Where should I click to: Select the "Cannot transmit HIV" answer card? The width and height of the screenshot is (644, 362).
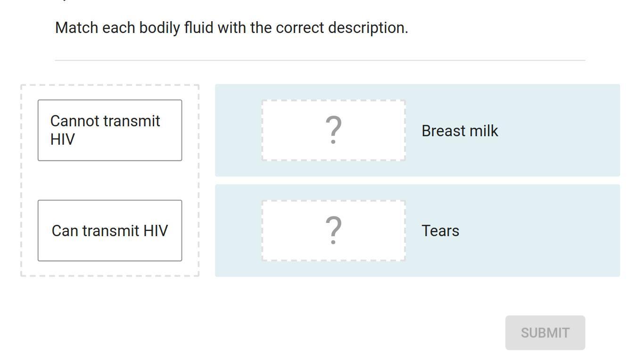coord(110,130)
